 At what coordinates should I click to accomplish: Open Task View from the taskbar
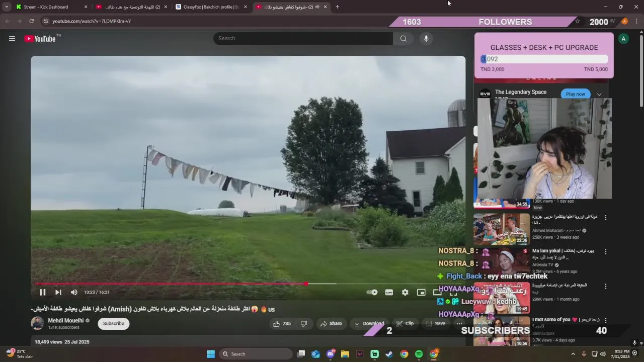point(301,354)
